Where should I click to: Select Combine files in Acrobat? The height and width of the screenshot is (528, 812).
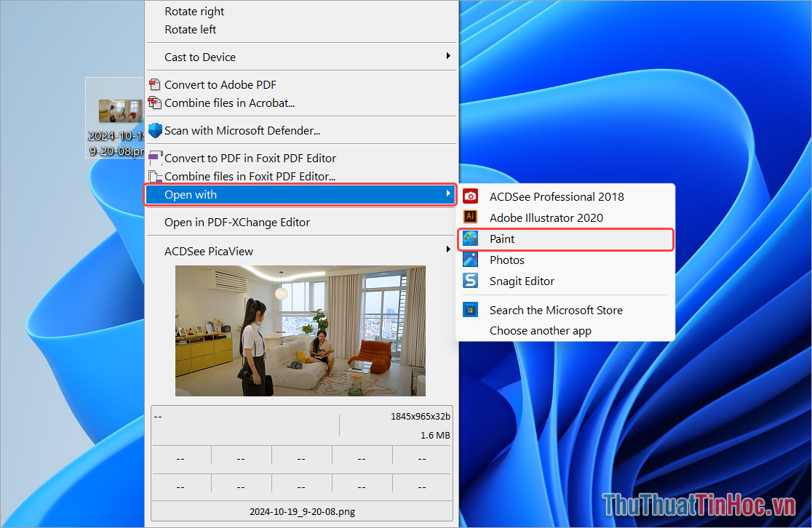tap(229, 103)
